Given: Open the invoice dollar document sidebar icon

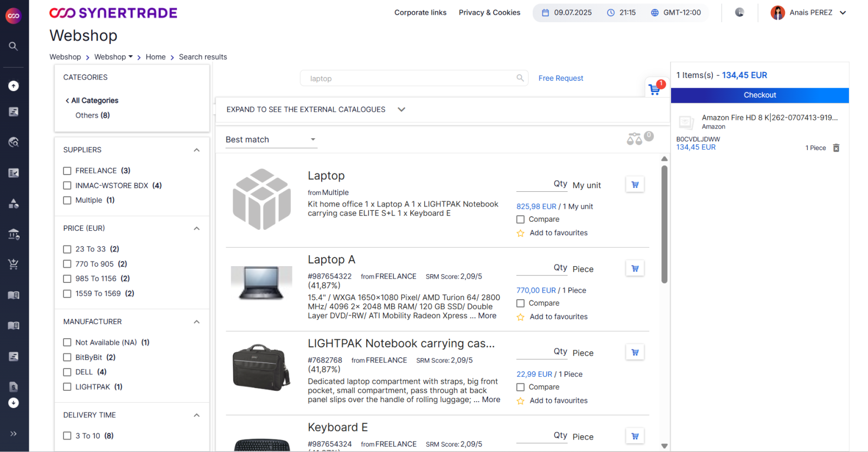Looking at the screenshot, I should [14, 386].
